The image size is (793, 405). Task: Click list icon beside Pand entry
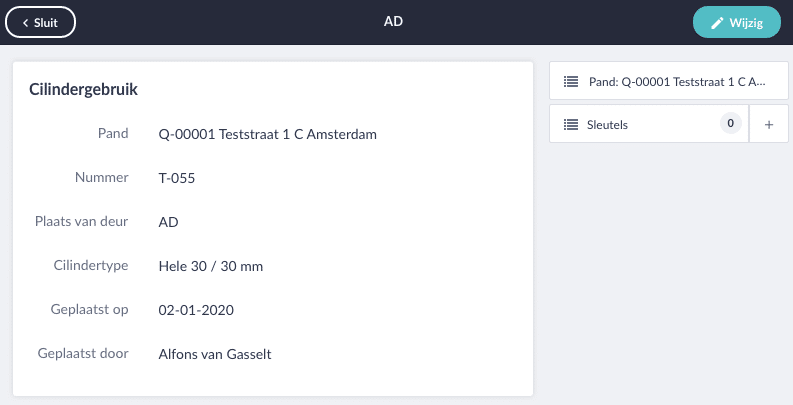571,81
